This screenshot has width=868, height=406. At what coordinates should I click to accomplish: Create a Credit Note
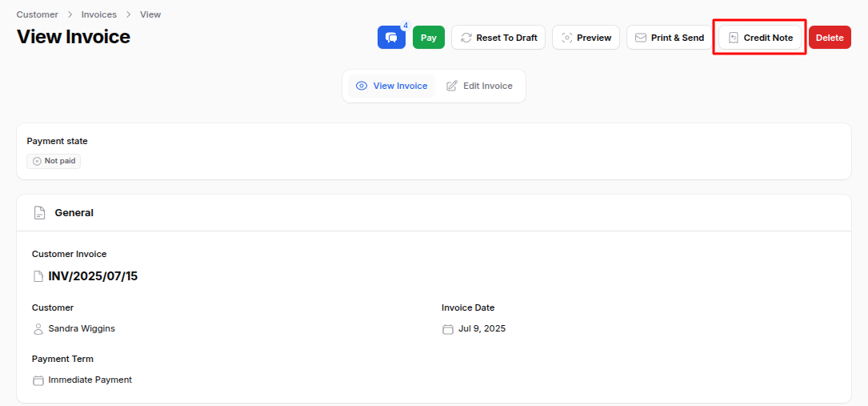coord(759,38)
